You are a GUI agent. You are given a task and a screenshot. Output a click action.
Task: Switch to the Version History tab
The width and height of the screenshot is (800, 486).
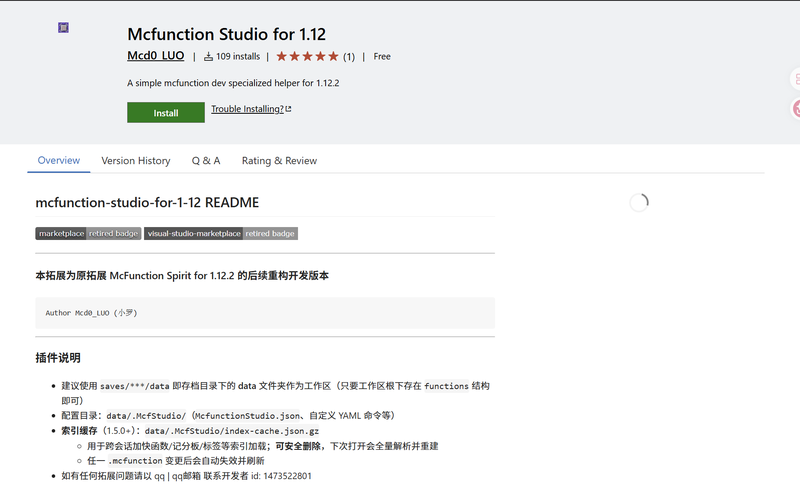pyautogui.click(x=136, y=161)
